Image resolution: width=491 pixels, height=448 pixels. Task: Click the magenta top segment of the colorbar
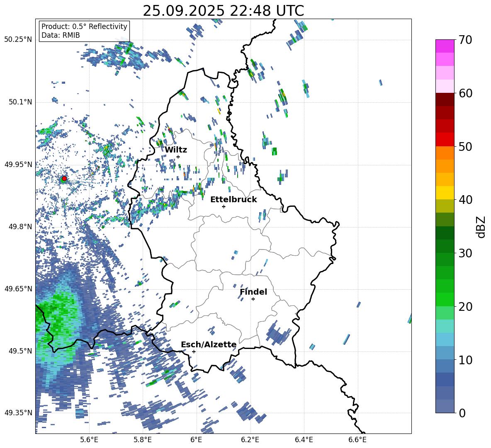coord(445,46)
